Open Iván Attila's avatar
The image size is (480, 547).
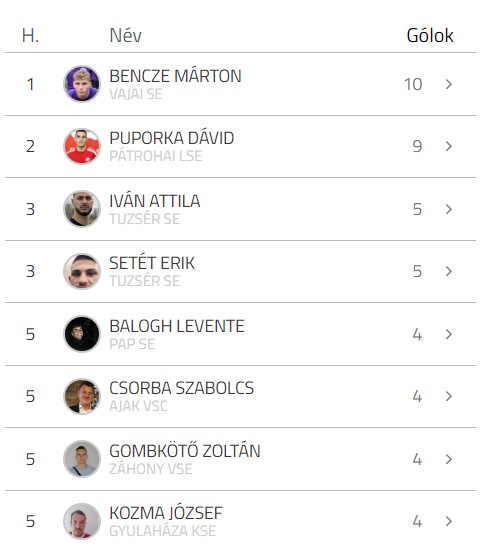coord(82,209)
